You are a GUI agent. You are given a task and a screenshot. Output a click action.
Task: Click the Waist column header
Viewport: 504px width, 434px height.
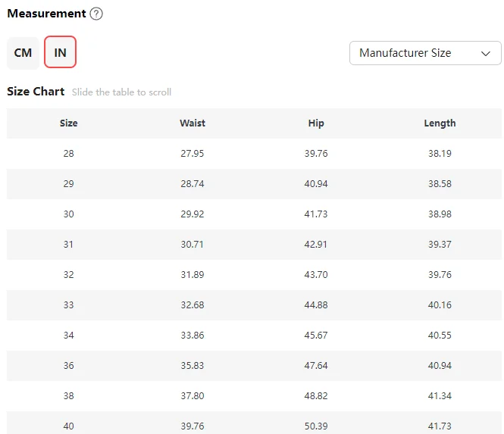193,123
